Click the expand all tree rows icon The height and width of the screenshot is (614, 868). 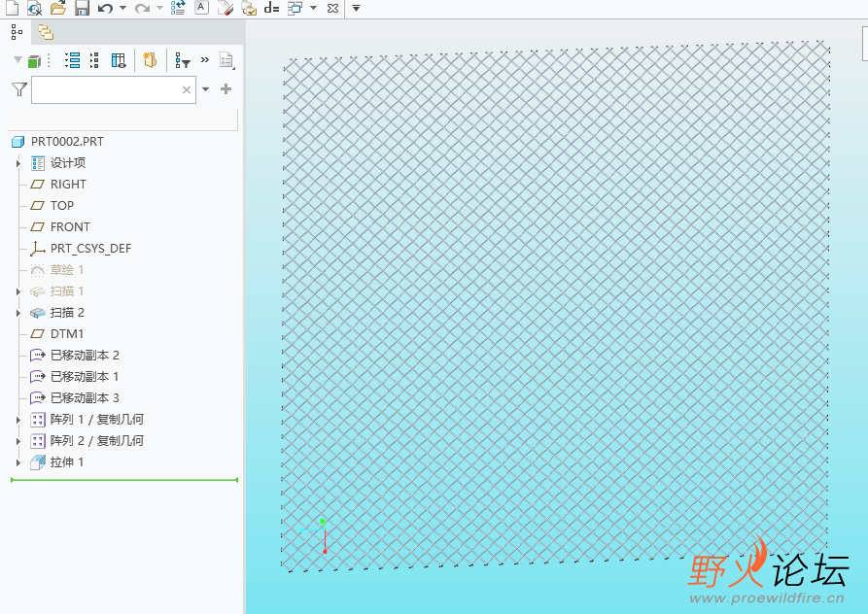tap(72, 60)
